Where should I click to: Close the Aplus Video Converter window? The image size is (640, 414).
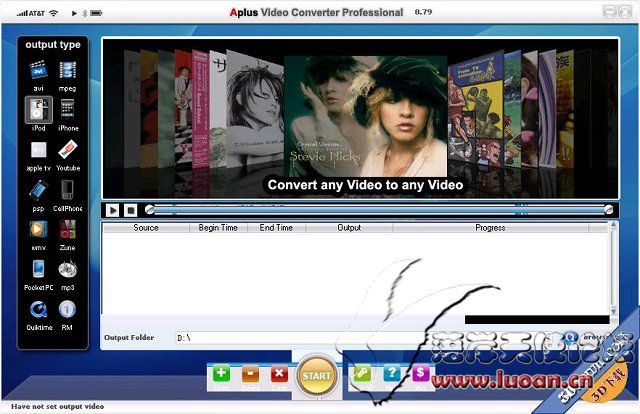pyautogui.click(x=624, y=12)
